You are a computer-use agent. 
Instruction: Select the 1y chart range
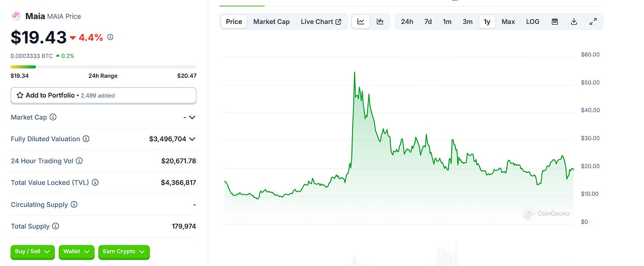(x=487, y=21)
